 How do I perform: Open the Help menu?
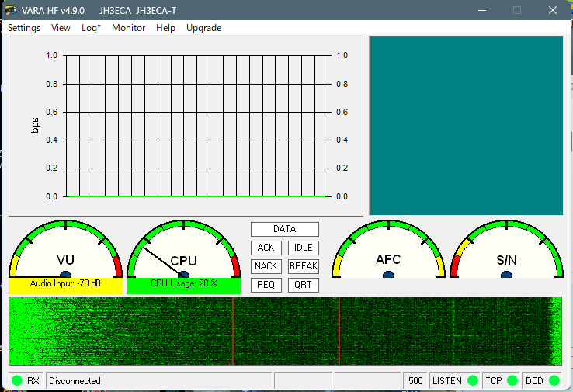click(x=165, y=28)
